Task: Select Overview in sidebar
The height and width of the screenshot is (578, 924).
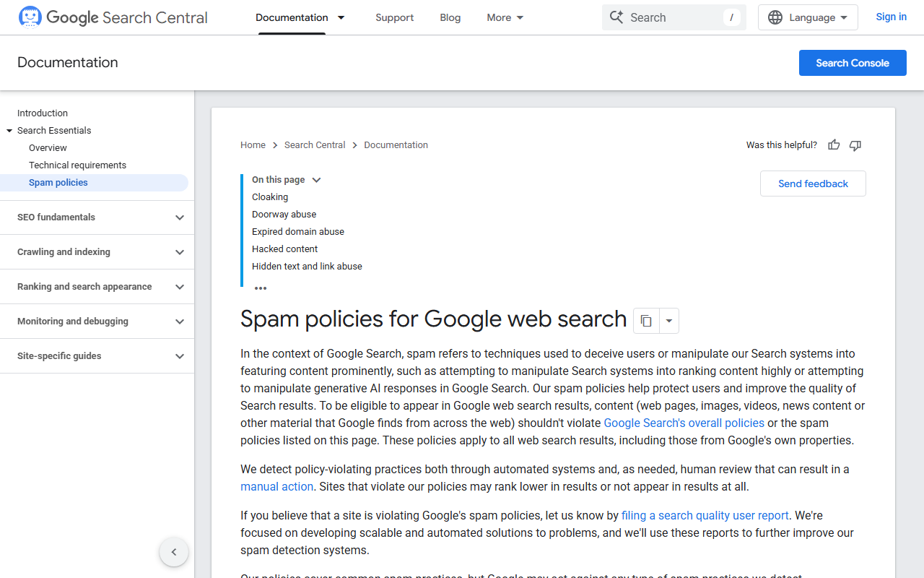Action: pyautogui.click(x=48, y=148)
